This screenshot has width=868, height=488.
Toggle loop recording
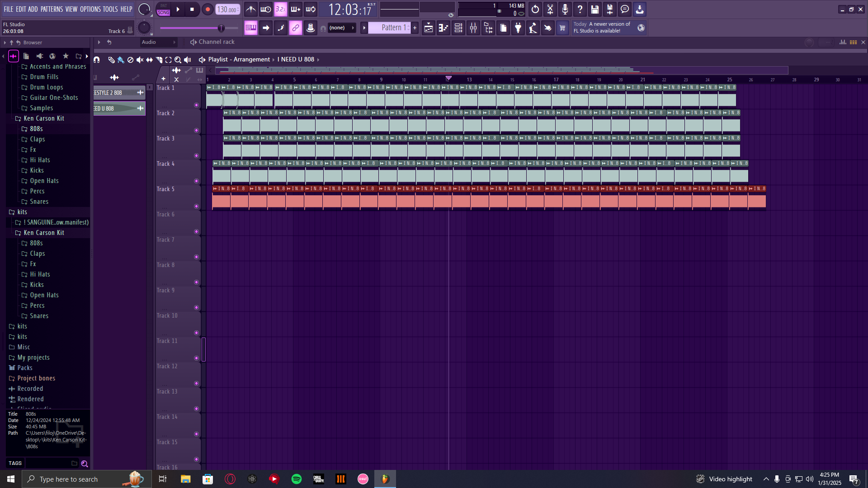point(310,9)
